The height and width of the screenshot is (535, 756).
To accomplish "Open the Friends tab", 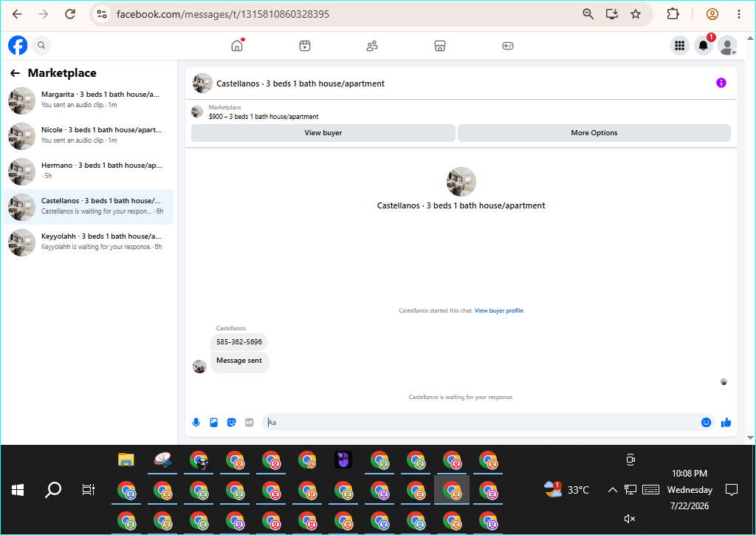I will (x=372, y=46).
